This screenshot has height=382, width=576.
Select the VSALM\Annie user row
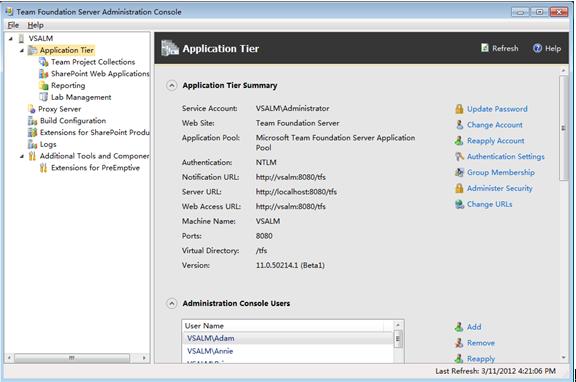click(x=288, y=351)
